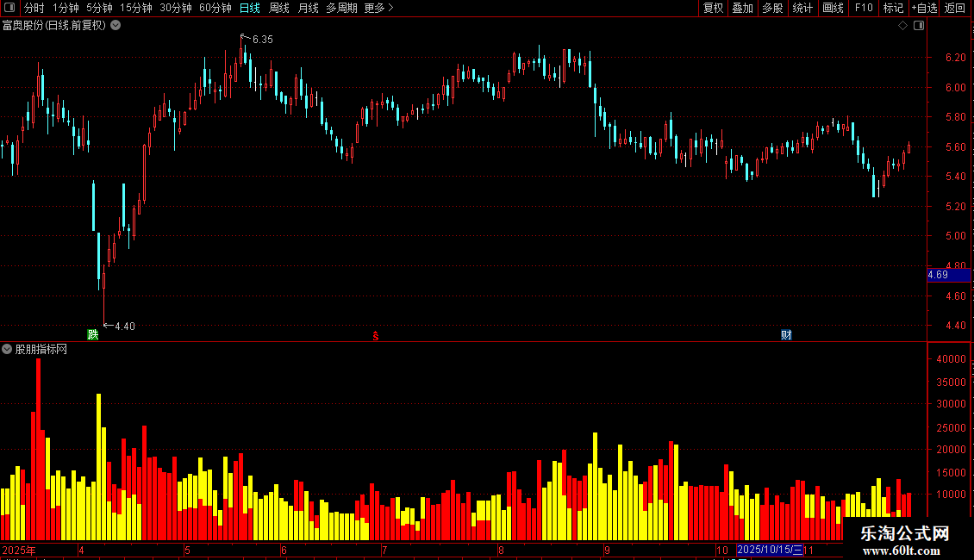Click the 财 financial report marker
Screen dimensions: 974x560
coord(786,334)
